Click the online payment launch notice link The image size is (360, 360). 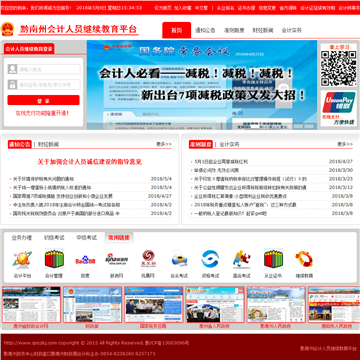[43, 113]
